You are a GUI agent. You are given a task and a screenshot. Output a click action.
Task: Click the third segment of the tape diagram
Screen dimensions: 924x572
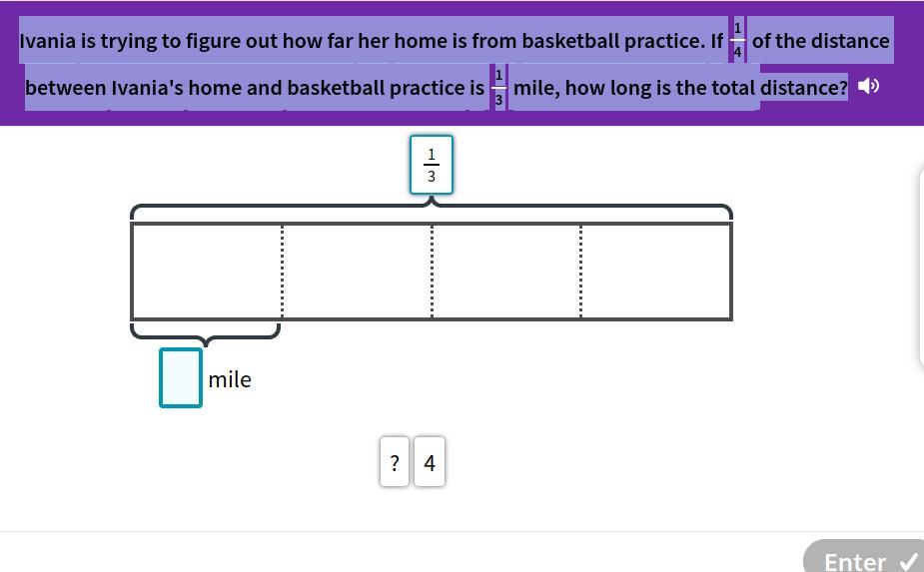[x=506, y=272]
